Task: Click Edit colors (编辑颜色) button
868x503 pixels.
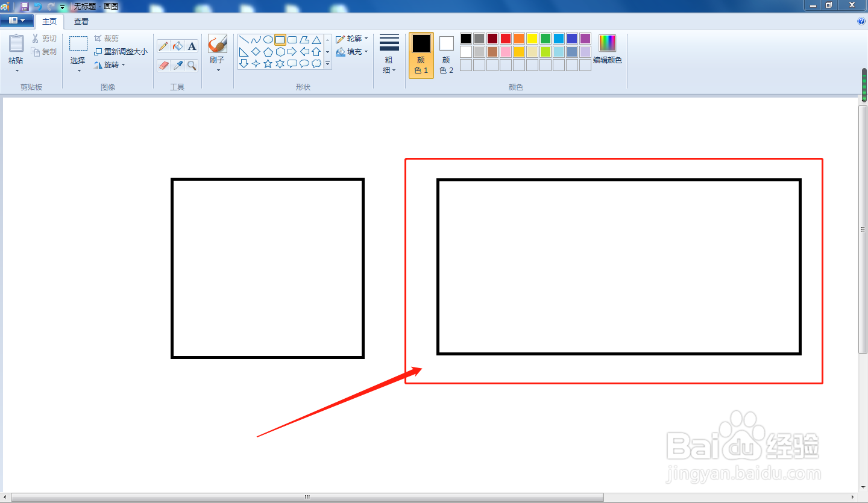Action: pyautogui.click(x=608, y=49)
